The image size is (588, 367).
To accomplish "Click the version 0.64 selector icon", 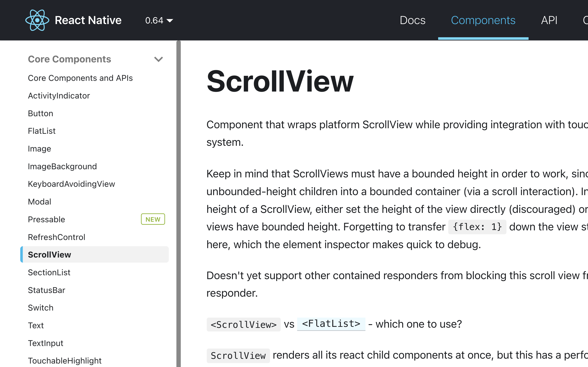I will point(170,20).
